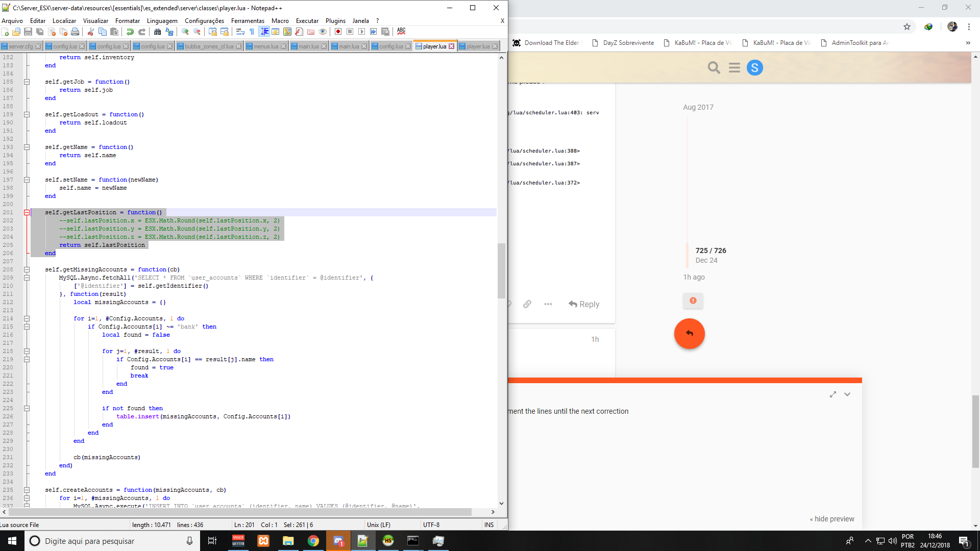Toggle the Indent Guide toolbar button
980x551 pixels.
(x=264, y=32)
